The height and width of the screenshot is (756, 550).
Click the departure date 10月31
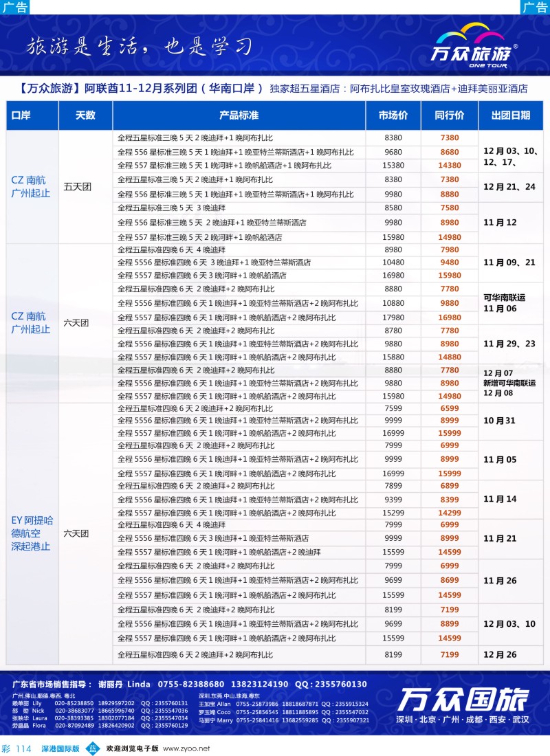tap(499, 421)
